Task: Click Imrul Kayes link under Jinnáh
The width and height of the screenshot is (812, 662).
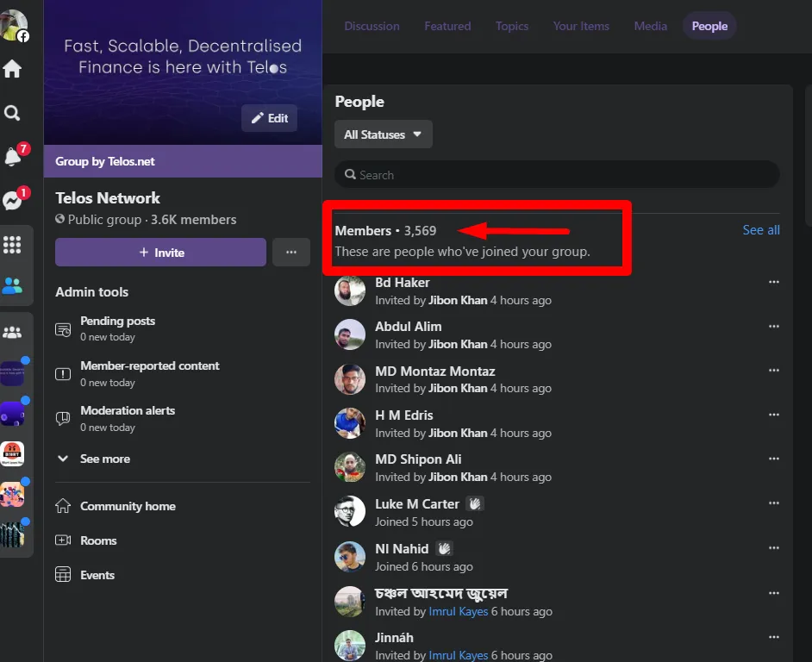Action: coord(459,655)
